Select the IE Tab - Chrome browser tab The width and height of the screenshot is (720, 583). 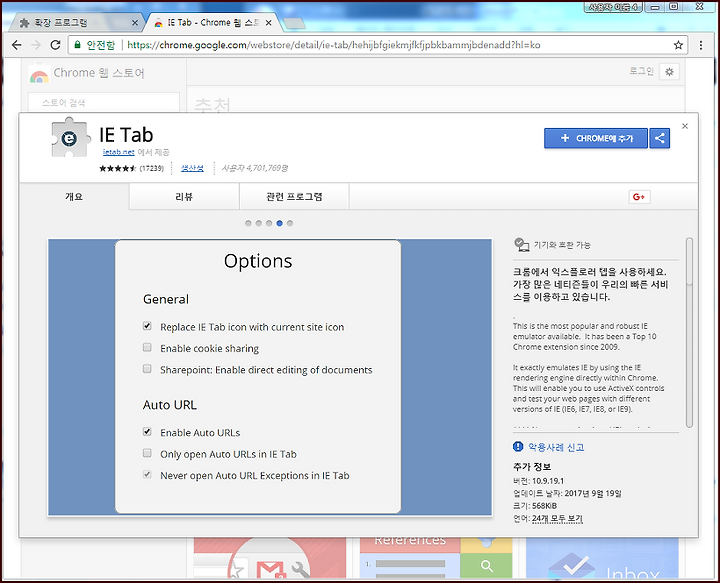click(x=211, y=22)
